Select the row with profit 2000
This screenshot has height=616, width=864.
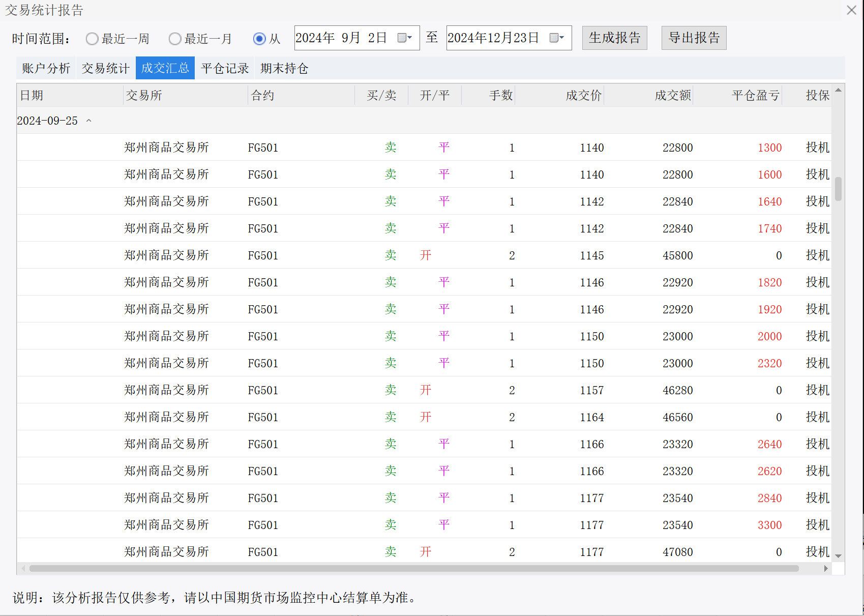[x=424, y=336]
